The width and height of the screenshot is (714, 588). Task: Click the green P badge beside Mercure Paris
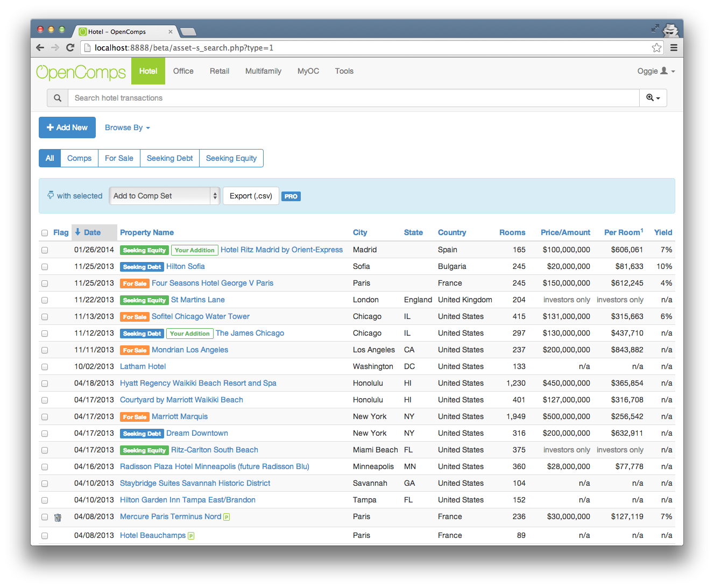pos(227,517)
